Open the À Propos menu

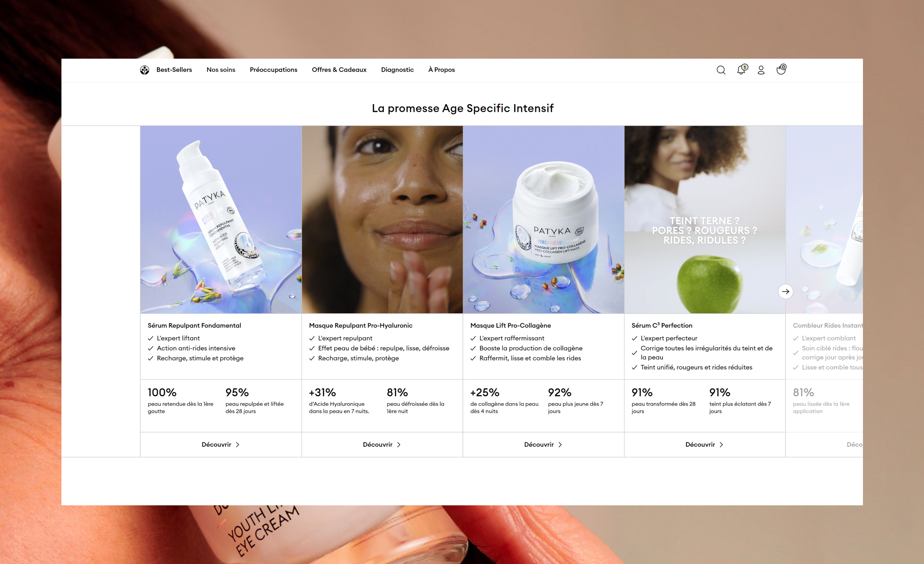coord(441,70)
